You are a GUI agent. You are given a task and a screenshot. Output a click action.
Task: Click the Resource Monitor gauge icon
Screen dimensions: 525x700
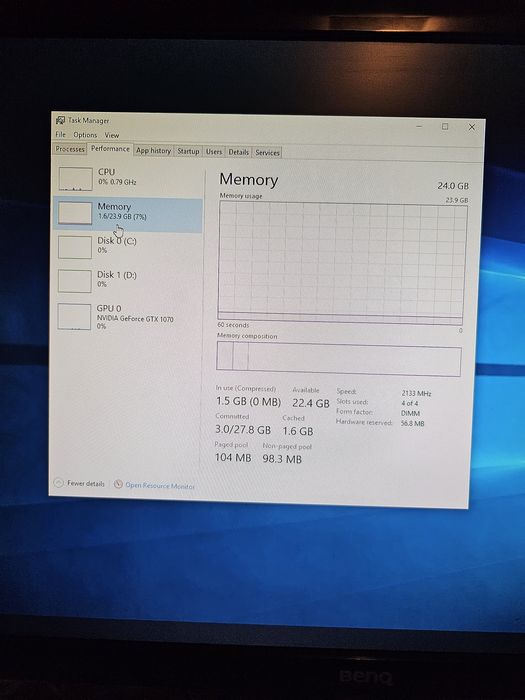pyautogui.click(x=118, y=484)
